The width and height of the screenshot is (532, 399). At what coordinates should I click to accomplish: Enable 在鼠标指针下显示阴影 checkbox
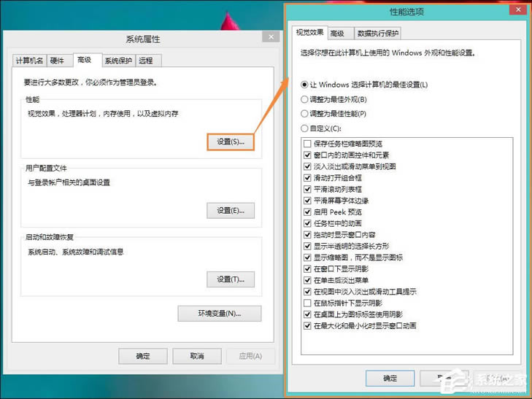click(x=307, y=303)
